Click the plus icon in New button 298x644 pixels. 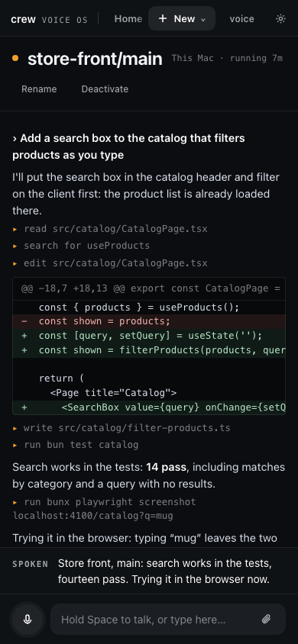pyautogui.click(x=163, y=18)
